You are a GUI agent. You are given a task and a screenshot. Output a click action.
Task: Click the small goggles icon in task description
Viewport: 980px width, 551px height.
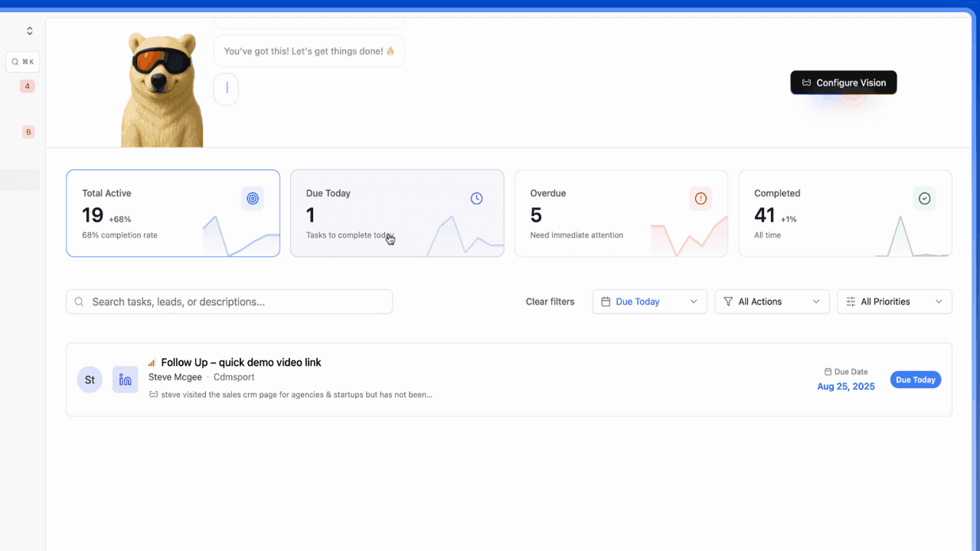pyautogui.click(x=153, y=395)
